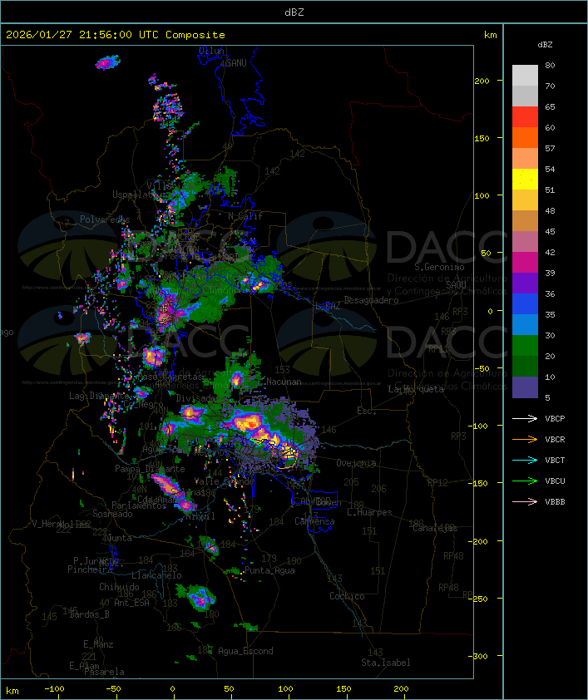
Task: Click the km label at bottom left
Action: point(12,690)
